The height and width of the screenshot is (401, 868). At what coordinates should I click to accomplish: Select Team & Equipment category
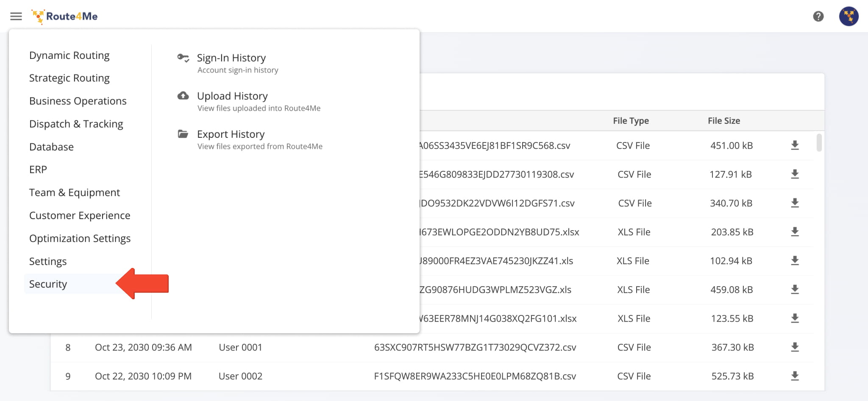75,192
